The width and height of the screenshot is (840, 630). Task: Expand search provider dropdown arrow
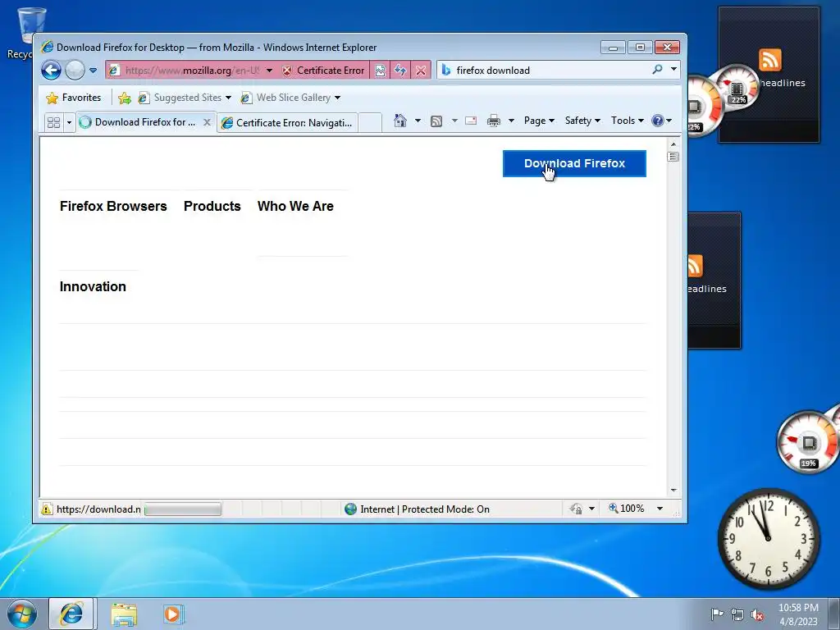click(673, 69)
